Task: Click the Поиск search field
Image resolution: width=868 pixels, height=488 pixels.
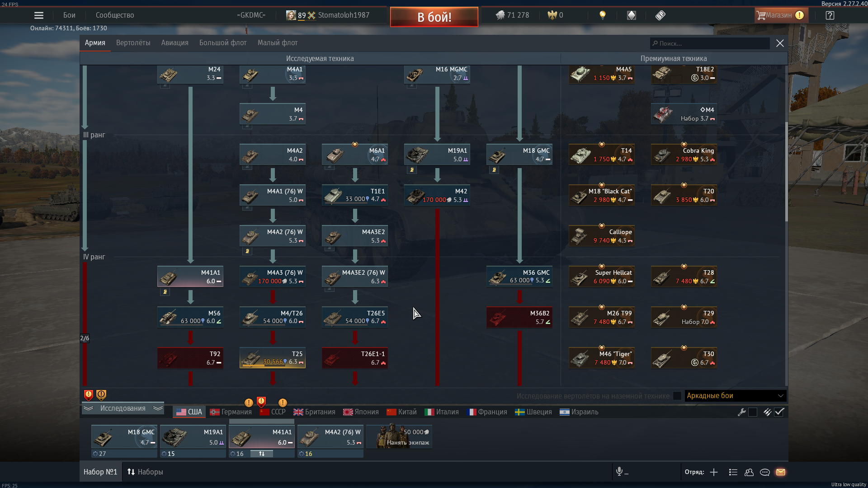Action: (710, 43)
